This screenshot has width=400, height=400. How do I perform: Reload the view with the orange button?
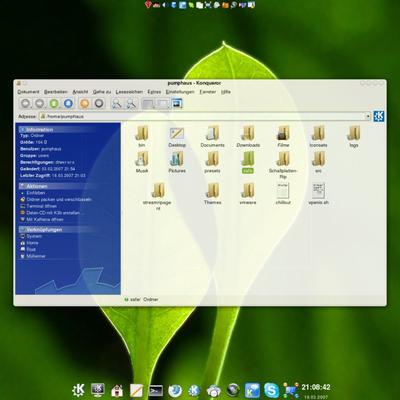[85, 103]
